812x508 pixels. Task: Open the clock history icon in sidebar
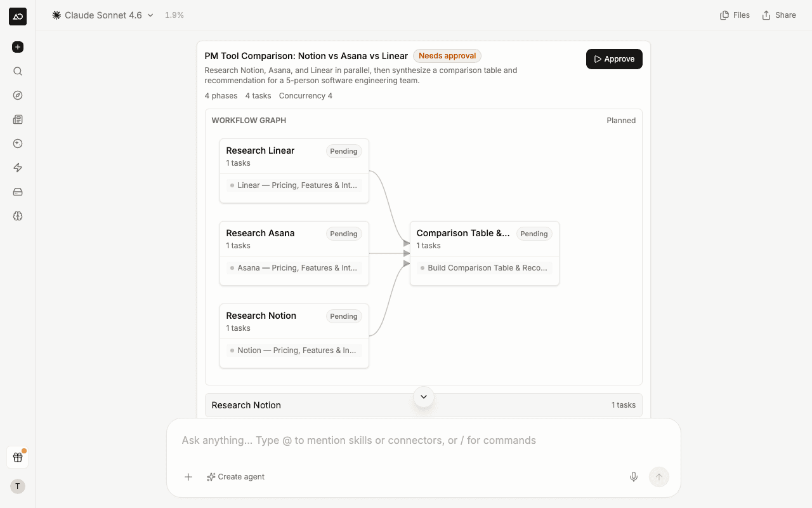coord(18,144)
